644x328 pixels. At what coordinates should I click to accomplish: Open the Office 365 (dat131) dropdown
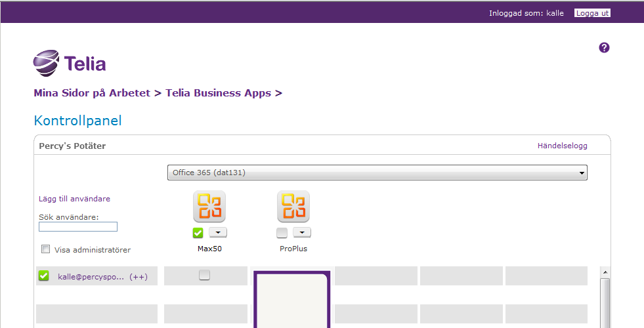coord(377,173)
